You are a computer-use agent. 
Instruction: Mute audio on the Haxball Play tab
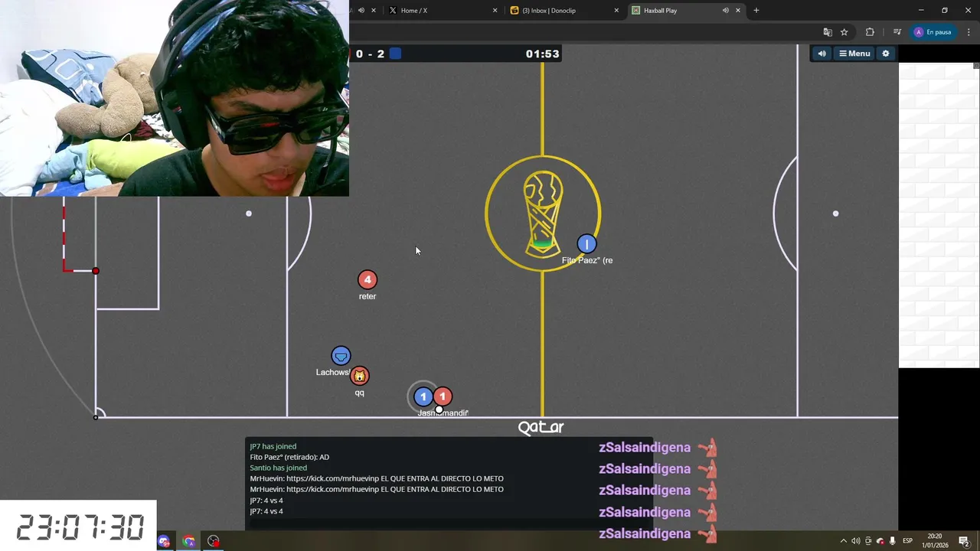pos(725,11)
